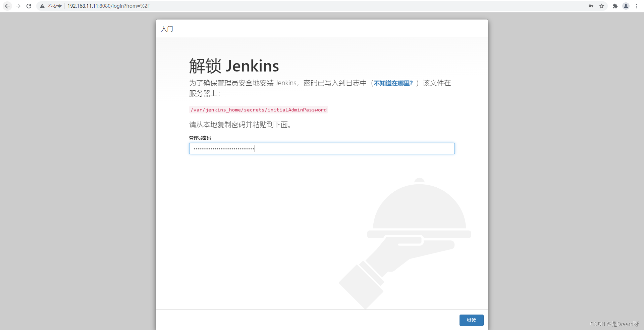The width and height of the screenshot is (644, 330).
Task: Open the browser profile avatar
Action: point(626,6)
